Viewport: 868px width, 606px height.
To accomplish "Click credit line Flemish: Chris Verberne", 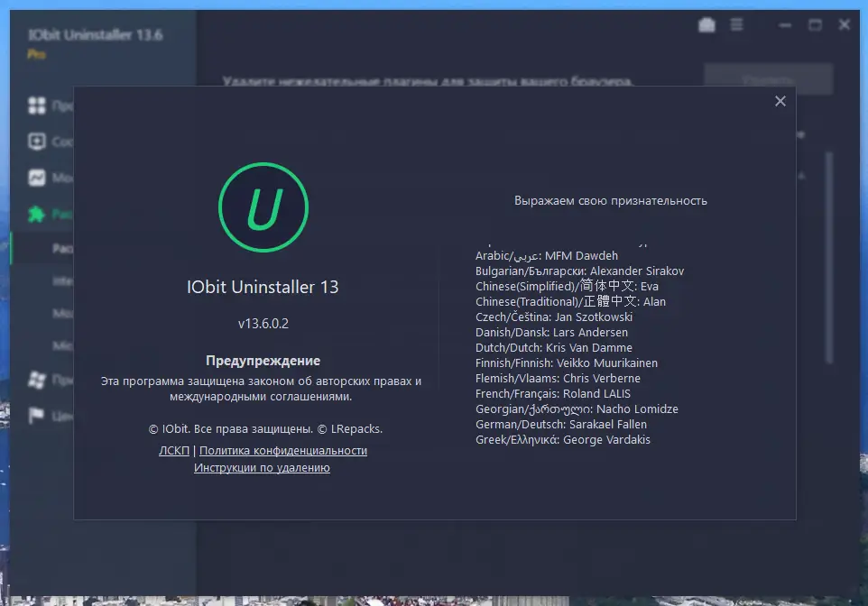I will point(558,379).
